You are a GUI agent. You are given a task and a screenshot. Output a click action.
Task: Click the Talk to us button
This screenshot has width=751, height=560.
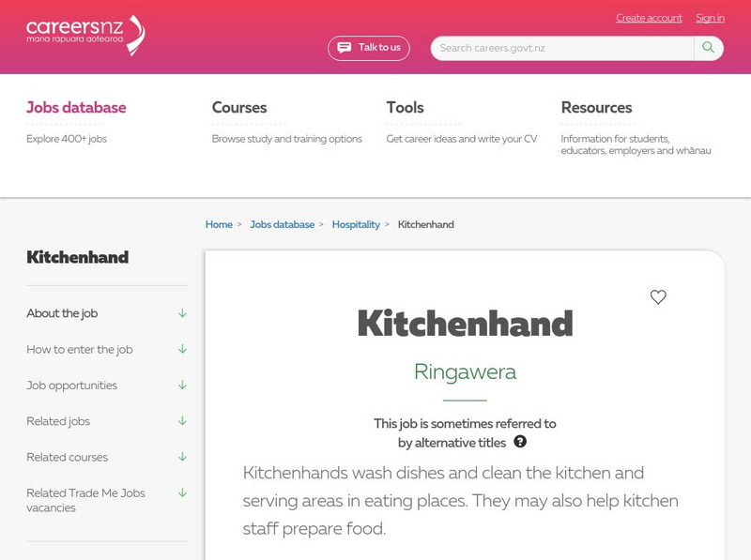[x=370, y=47]
